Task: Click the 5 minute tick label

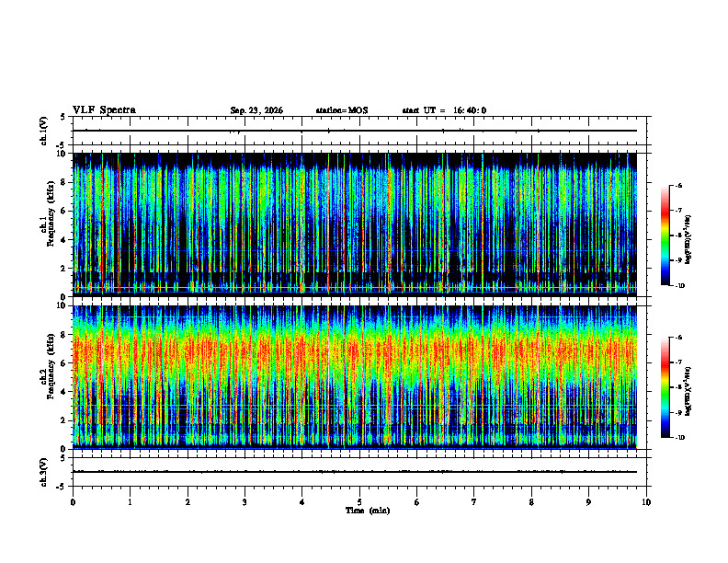Action: tap(359, 502)
